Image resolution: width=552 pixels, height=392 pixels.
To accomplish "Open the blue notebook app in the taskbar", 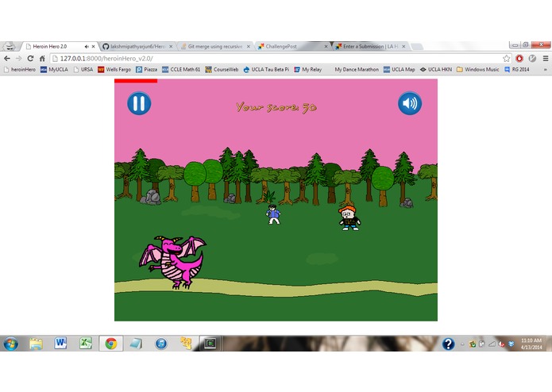I will (136, 344).
